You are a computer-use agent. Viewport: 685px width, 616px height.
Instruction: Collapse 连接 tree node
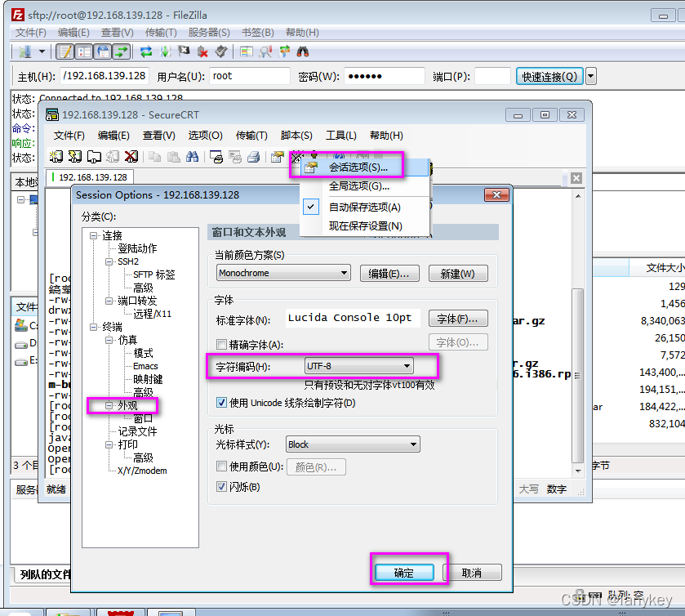(94, 235)
